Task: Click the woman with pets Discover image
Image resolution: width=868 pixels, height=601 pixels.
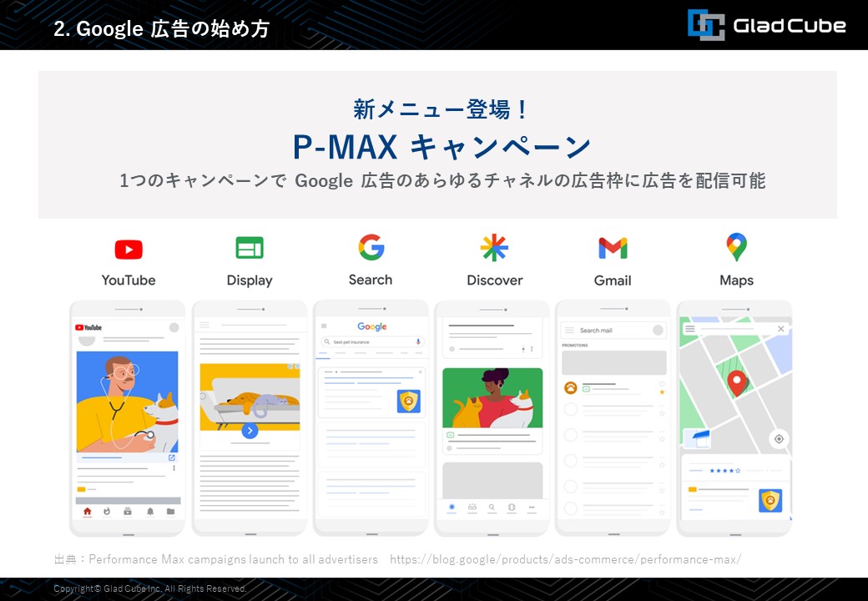Action: click(492, 398)
